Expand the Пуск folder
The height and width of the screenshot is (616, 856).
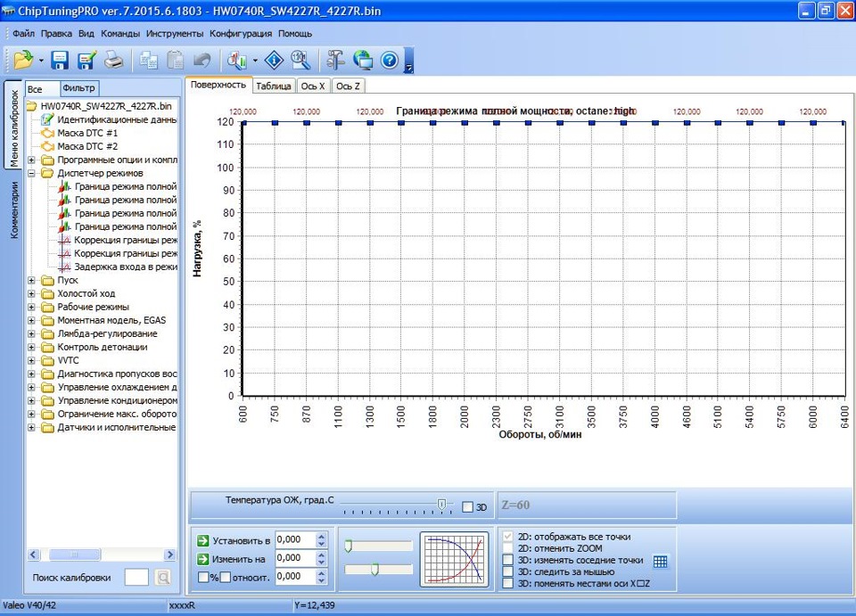(x=32, y=281)
